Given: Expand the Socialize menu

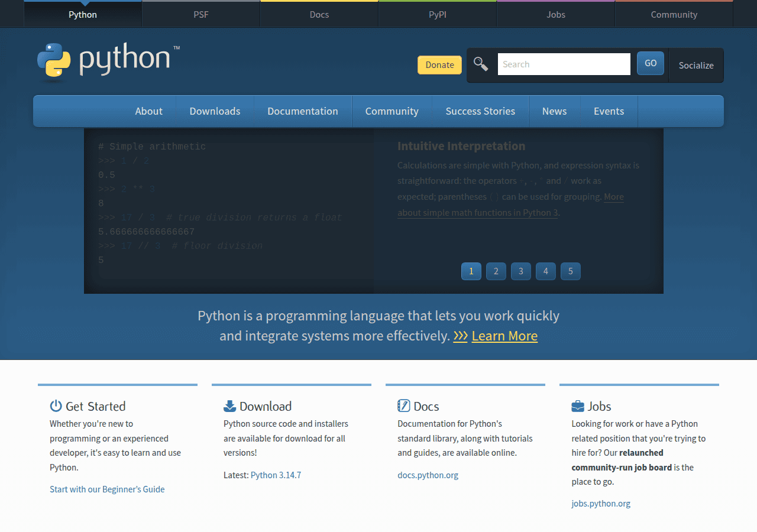Looking at the screenshot, I should 696,65.
